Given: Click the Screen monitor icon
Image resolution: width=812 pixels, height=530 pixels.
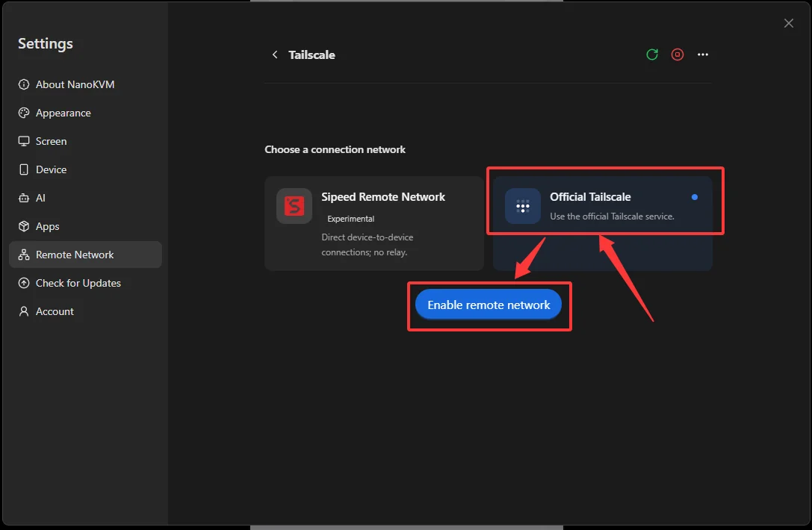Looking at the screenshot, I should (x=24, y=141).
